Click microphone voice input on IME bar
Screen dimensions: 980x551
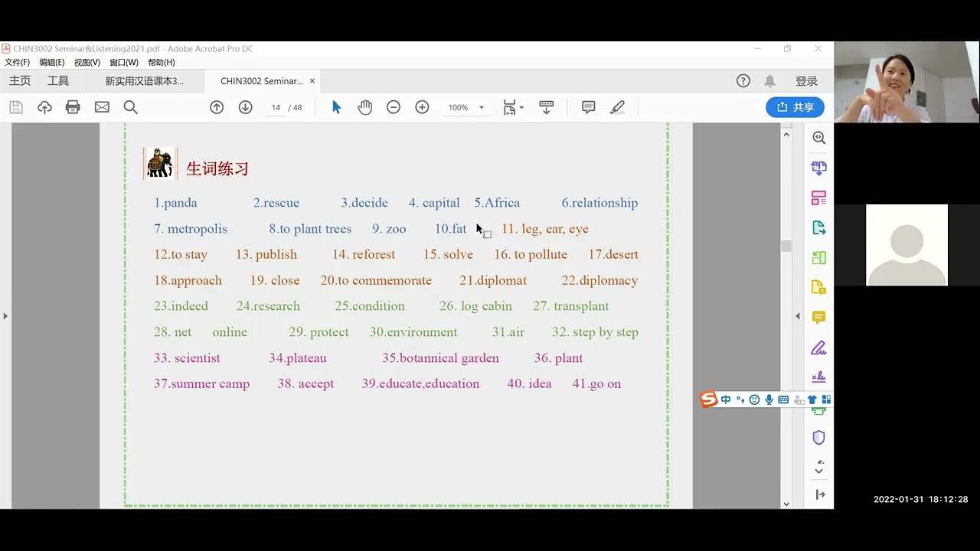[x=769, y=399]
